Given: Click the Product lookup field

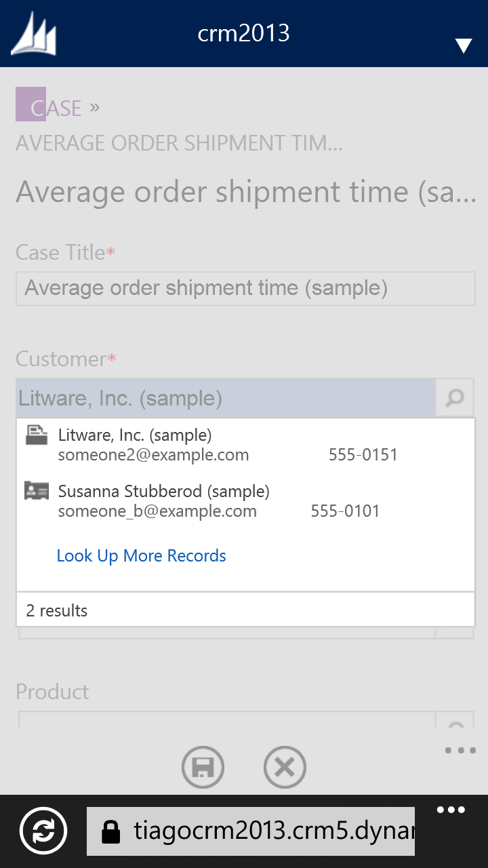Looking at the screenshot, I should pyautogui.click(x=226, y=720).
